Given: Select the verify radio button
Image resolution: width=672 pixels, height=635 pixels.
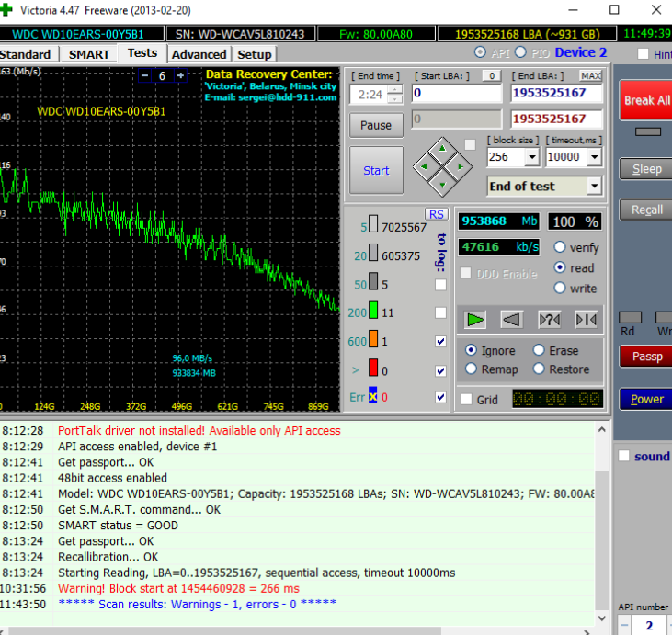Looking at the screenshot, I should pos(560,247).
